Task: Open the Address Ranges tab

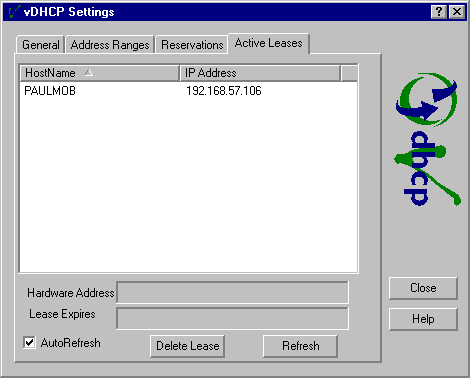Action: [x=110, y=45]
